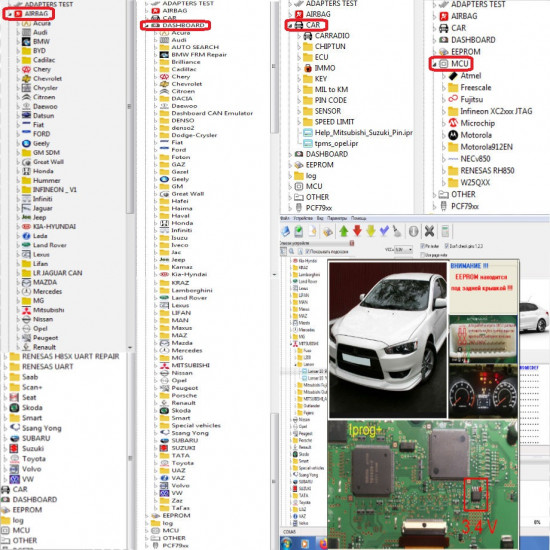Open the VCC voltage dropdown
The width and height of the screenshot is (550, 550).
pos(403,250)
